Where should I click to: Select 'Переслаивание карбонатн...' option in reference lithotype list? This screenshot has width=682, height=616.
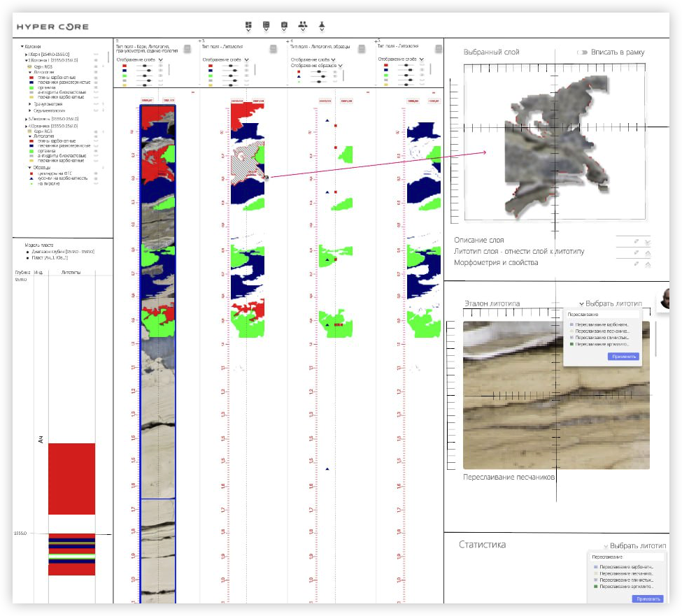tap(599, 324)
